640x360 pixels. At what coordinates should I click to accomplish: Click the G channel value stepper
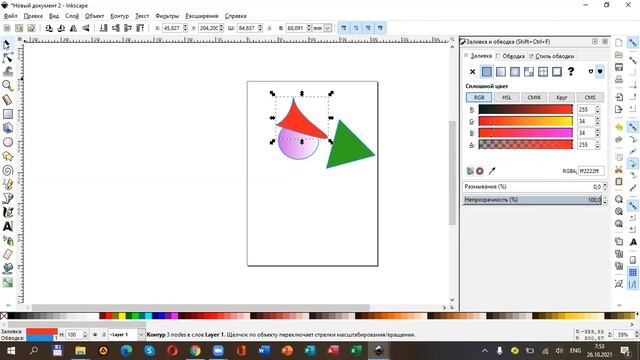pos(598,122)
